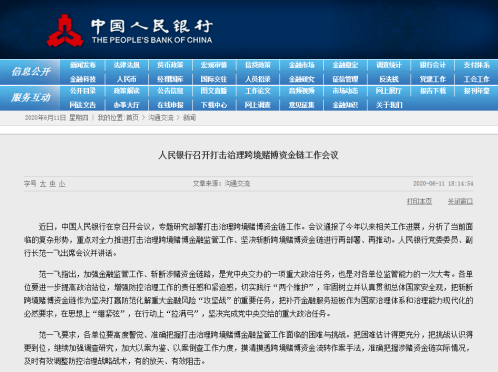
Task: Visit the 网上展厅 page
Action: (389, 91)
